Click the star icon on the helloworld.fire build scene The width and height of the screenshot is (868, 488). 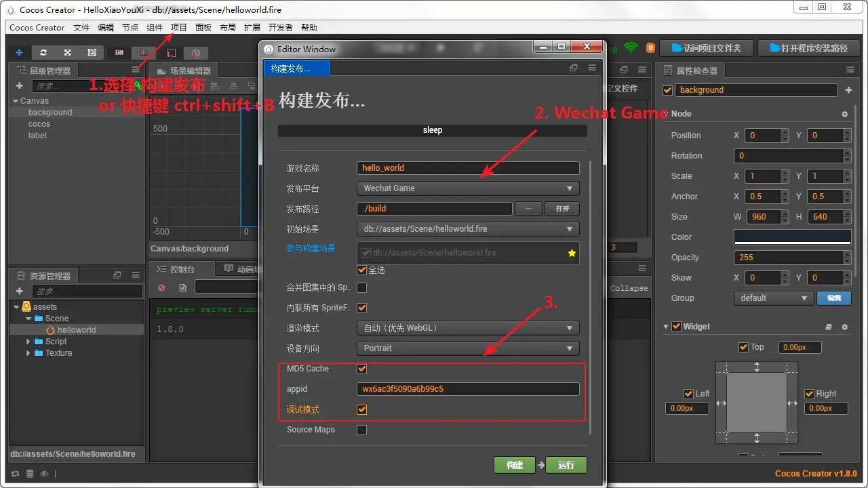(572, 253)
